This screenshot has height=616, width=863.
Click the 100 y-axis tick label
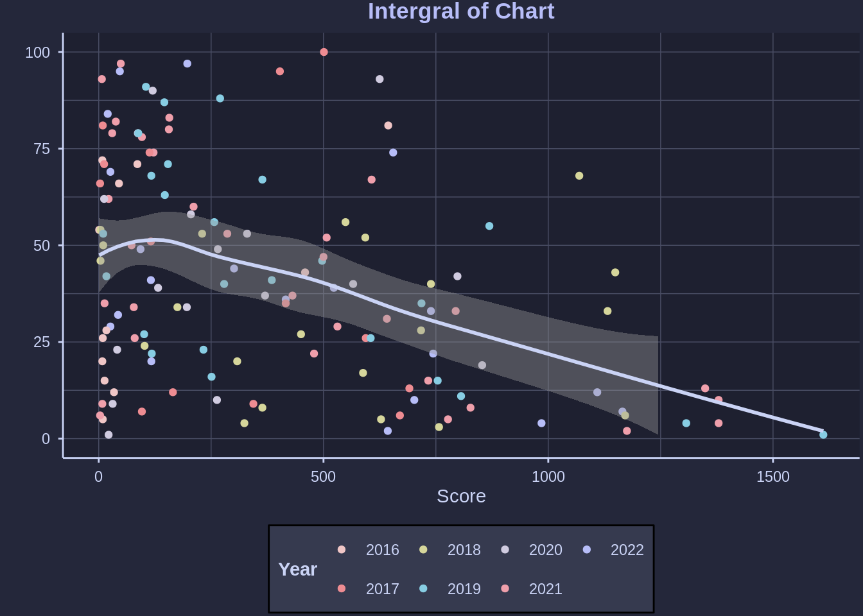[37, 53]
